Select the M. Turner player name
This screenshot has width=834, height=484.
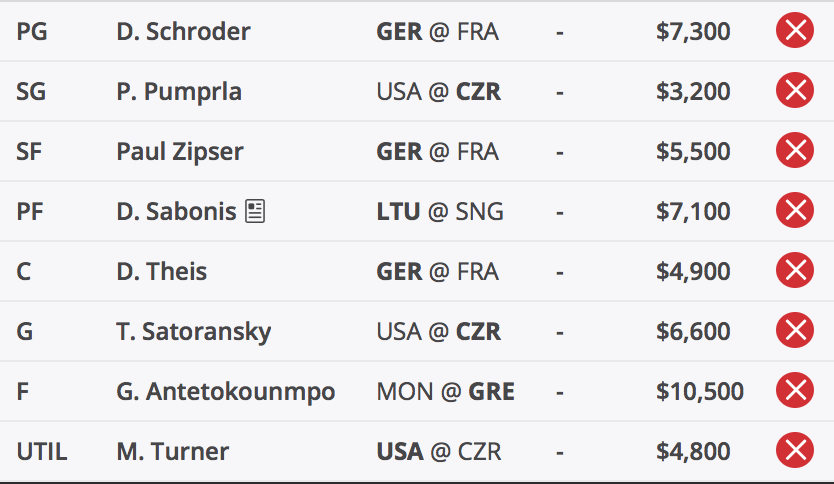point(172,452)
